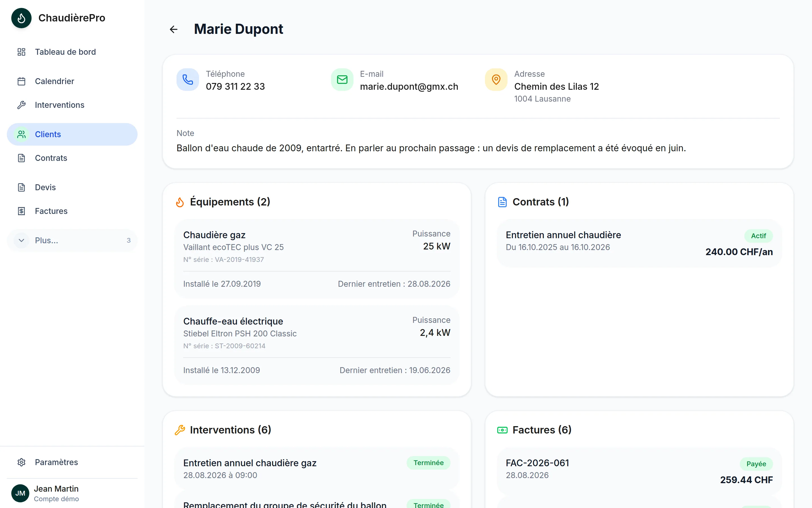Open Tableau de bord menu item
This screenshot has width=812, height=508.
(72, 52)
